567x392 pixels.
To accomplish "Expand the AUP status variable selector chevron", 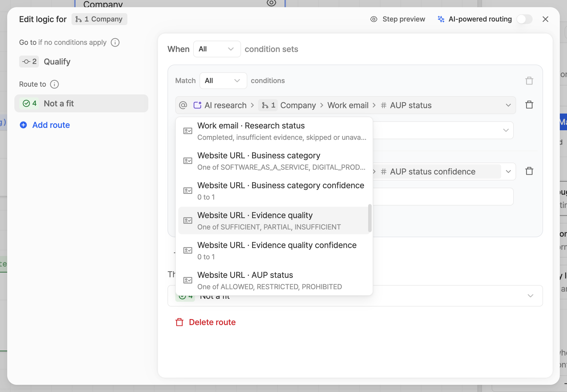I will click(508, 105).
